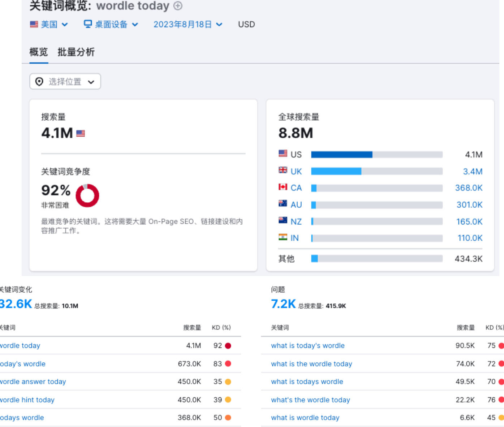Click the US flag icon beside 美国
Viewport: 504px width, 427px height.
point(34,24)
